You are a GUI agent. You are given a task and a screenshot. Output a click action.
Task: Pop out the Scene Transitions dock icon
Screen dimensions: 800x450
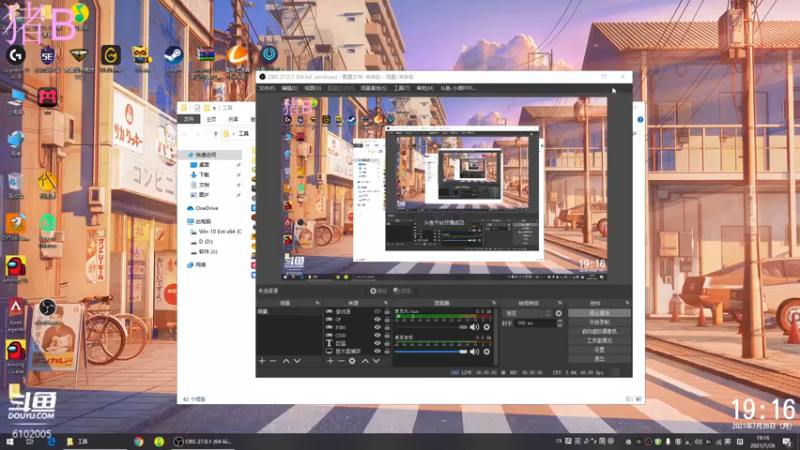click(560, 303)
